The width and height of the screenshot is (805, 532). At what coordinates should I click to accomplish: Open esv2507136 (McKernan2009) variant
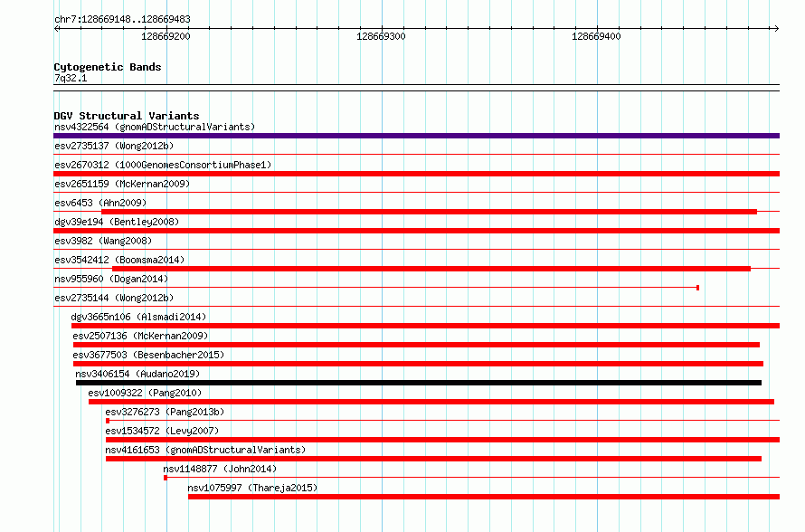click(140, 336)
